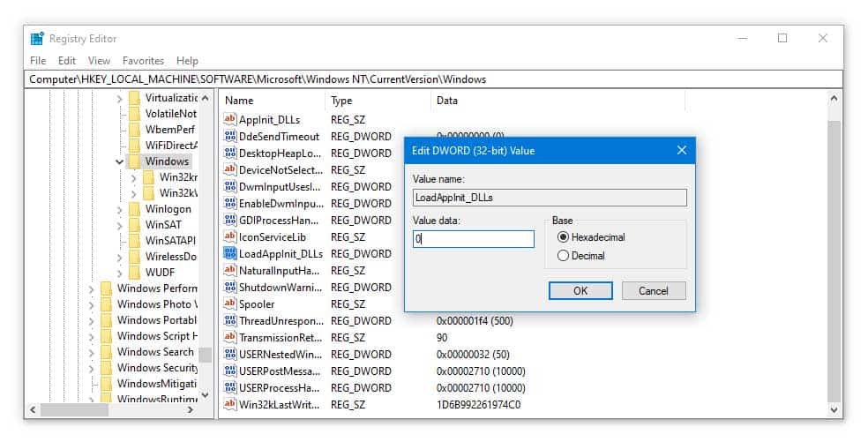The height and width of the screenshot is (442, 868).
Task: Select the Decimal base option
Action: (581, 256)
